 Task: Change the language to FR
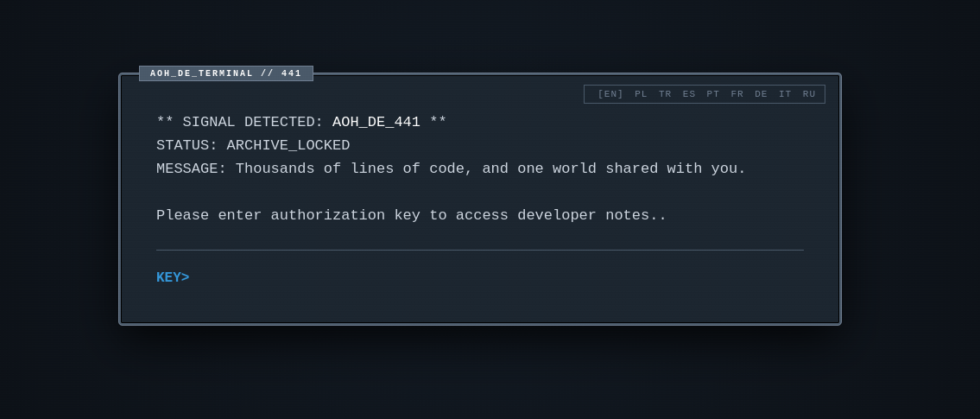pos(737,94)
